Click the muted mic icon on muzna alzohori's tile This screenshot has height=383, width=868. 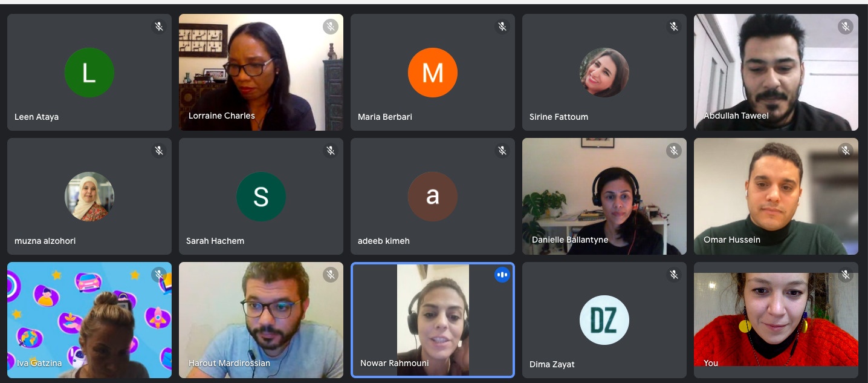pyautogui.click(x=159, y=151)
